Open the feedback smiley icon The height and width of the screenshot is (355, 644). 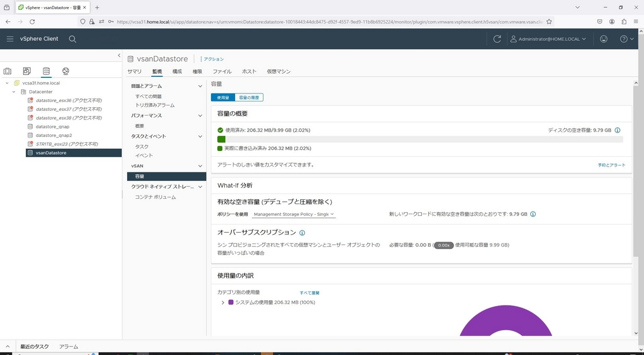click(x=604, y=39)
